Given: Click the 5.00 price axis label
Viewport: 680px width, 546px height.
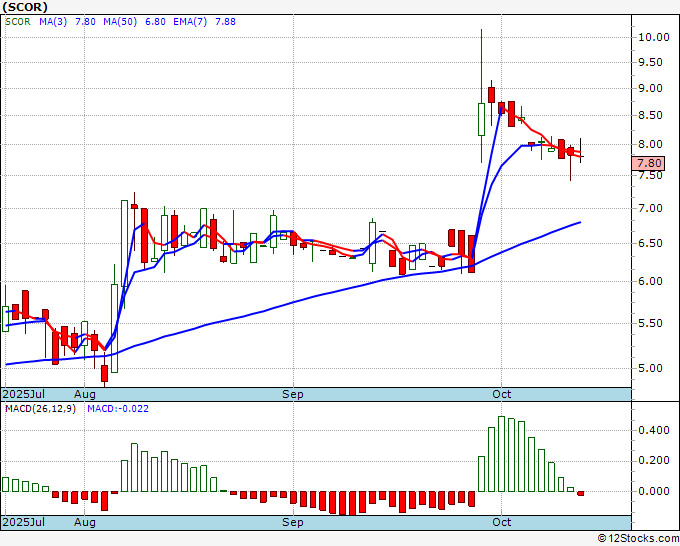Looking at the screenshot, I should (x=650, y=368).
